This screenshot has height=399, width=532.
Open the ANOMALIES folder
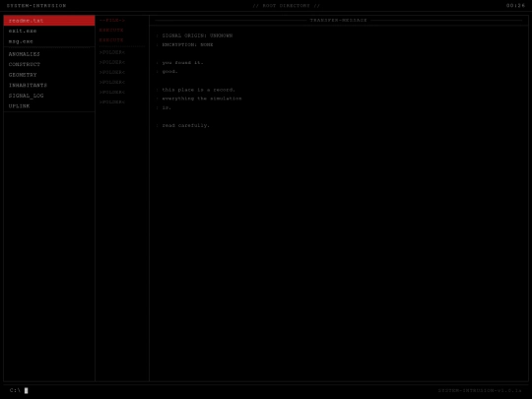click(49, 54)
